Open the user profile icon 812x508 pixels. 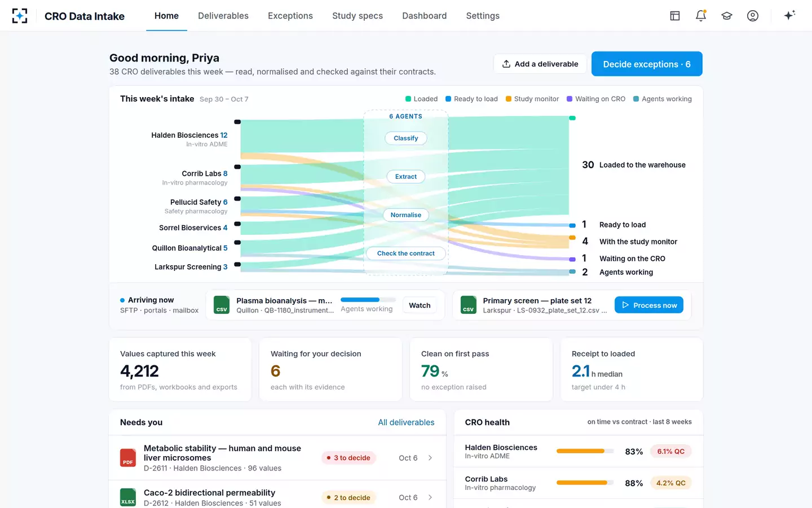point(753,16)
